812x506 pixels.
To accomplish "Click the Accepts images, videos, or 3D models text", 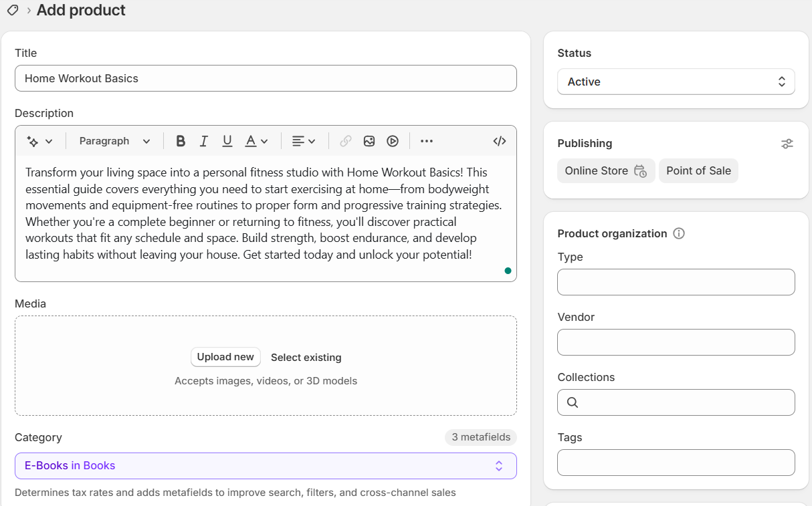I will click(266, 381).
